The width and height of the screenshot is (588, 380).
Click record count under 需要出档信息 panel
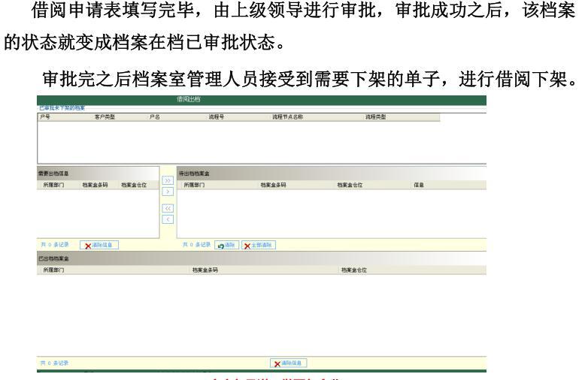pos(55,245)
